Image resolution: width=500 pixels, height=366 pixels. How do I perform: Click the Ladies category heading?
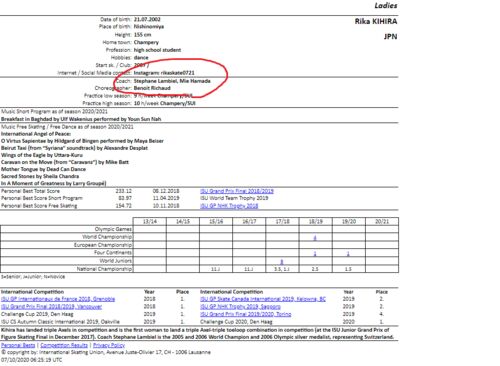point(386,5)
